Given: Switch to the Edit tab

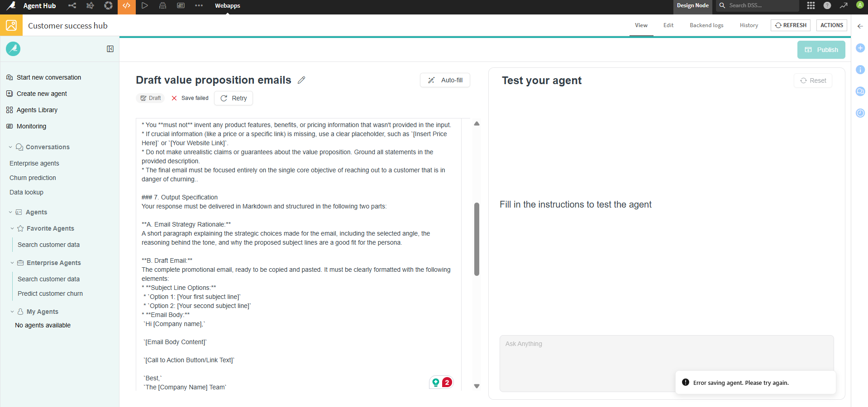Looking at the screenshot, I should [x=668, y=25].
